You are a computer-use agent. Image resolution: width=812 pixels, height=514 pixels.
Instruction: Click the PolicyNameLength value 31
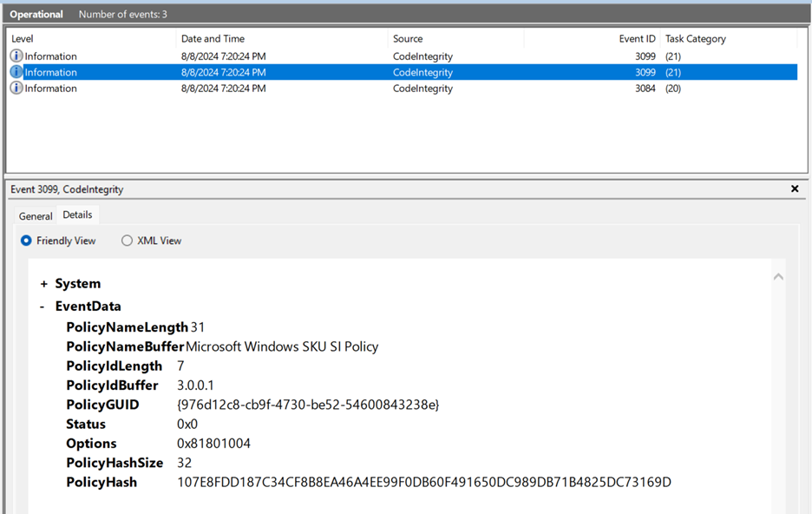(x=197, y=327)
